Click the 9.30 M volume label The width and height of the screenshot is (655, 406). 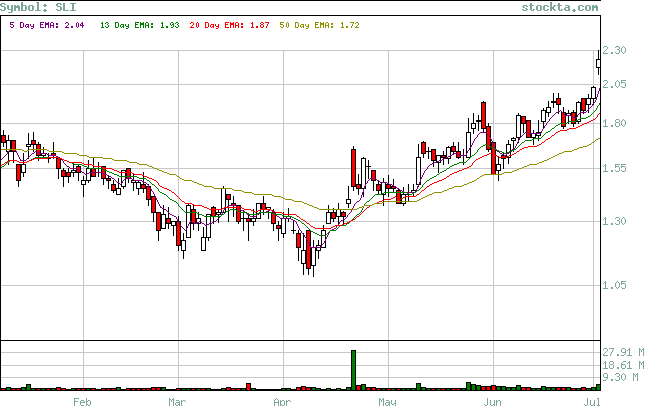(x=621, y=378)
